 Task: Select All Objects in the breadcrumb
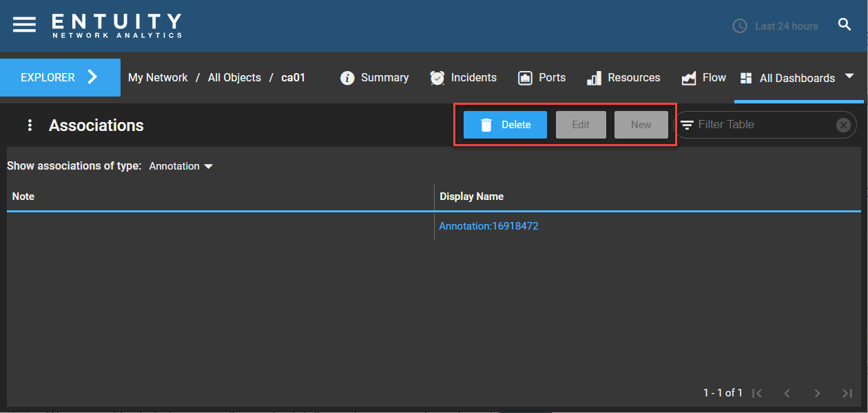click(234, 77)
